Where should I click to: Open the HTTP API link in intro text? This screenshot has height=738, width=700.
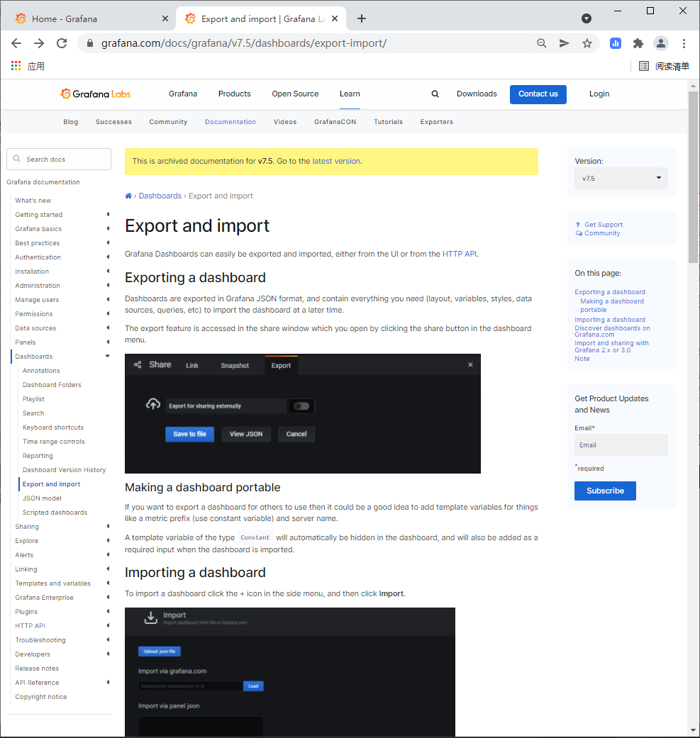tap(460, 254)
